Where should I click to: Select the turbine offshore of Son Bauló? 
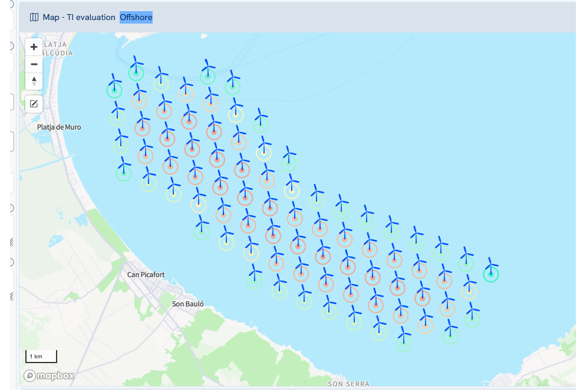click(x=279, y=291)
